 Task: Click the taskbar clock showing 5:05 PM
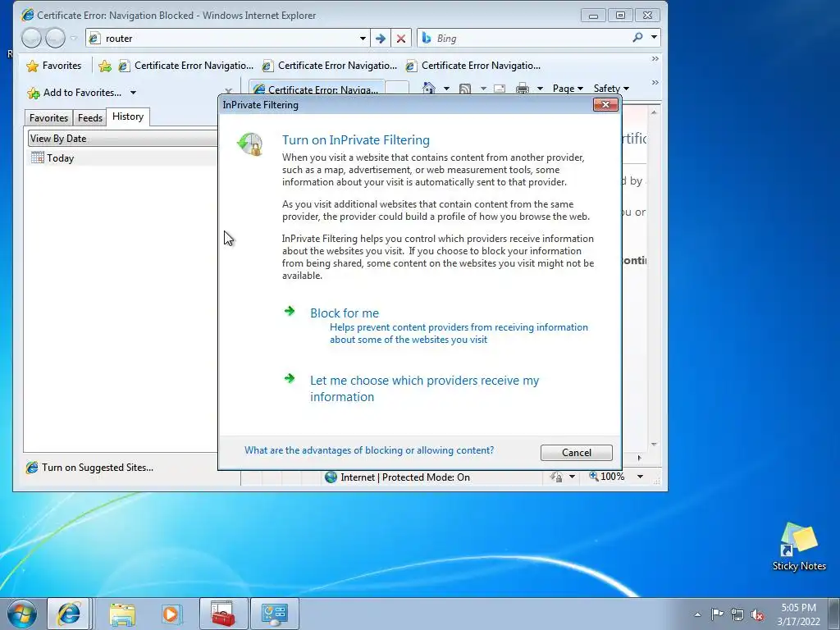coord(798,614)
